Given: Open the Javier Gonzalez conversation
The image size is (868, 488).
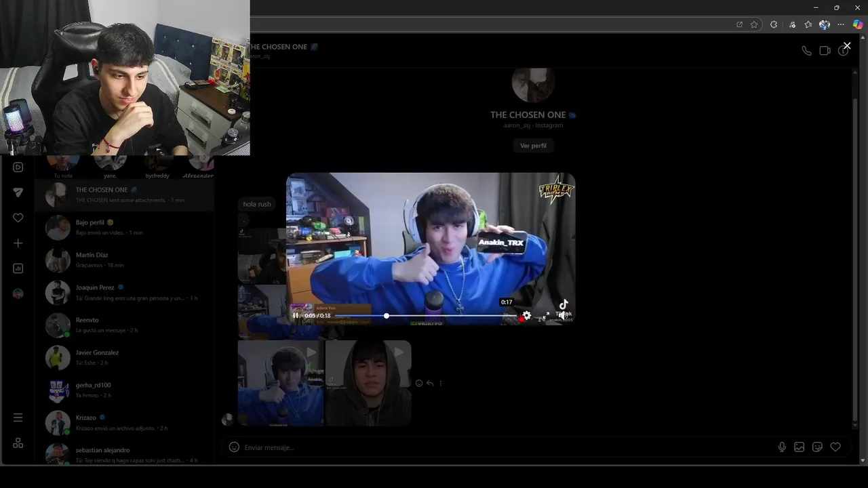Looking at the screenshot, I should [124, 358].
